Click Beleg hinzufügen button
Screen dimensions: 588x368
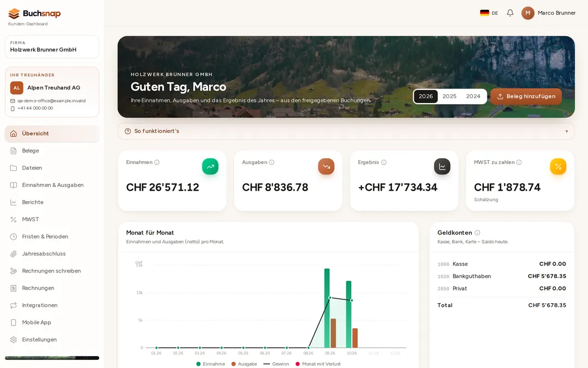click(x=526, y=96)
